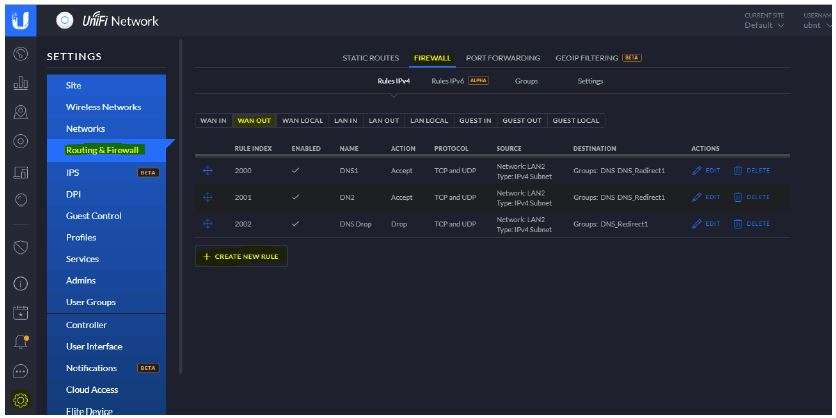The height and width of the screenshot is (418, 836).
Task: Open the Devices circle icon
Action: point(21,141)
